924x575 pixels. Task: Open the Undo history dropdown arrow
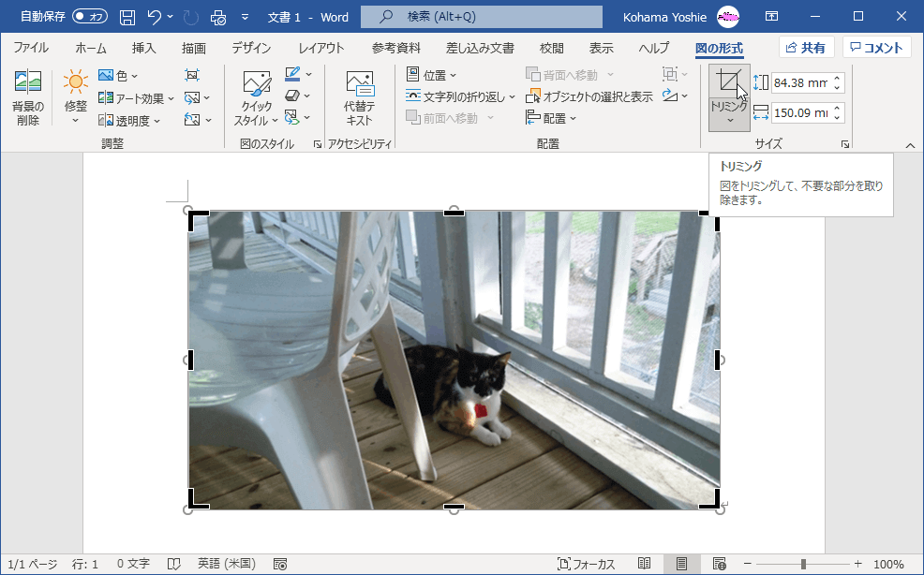(171, 17)
